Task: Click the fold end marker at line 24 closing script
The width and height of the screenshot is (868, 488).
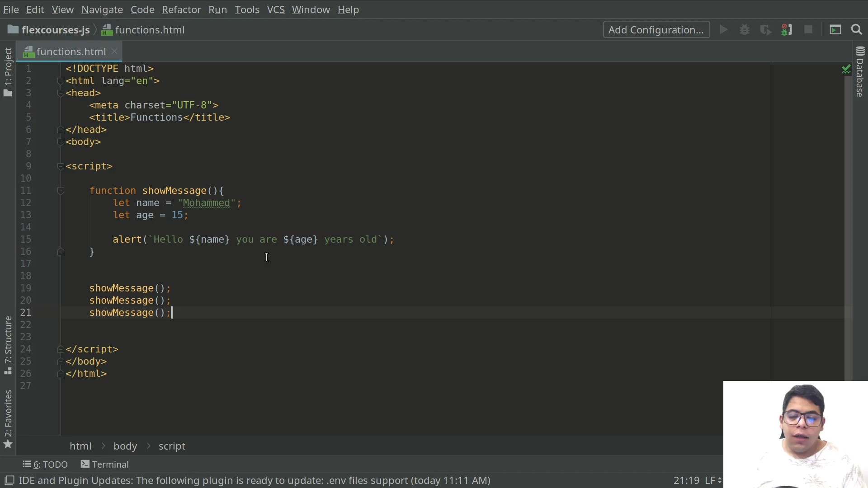Action: [x=61, y=350]
